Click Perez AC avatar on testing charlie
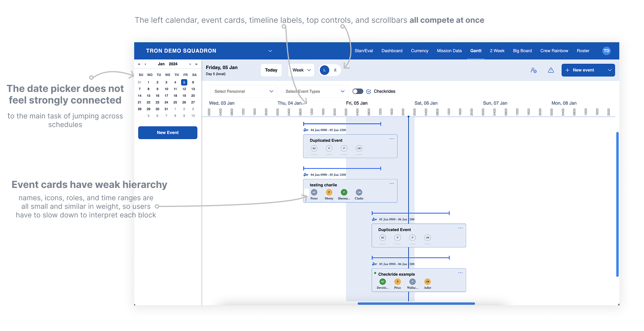644x331 pixels. pos(314,192)
